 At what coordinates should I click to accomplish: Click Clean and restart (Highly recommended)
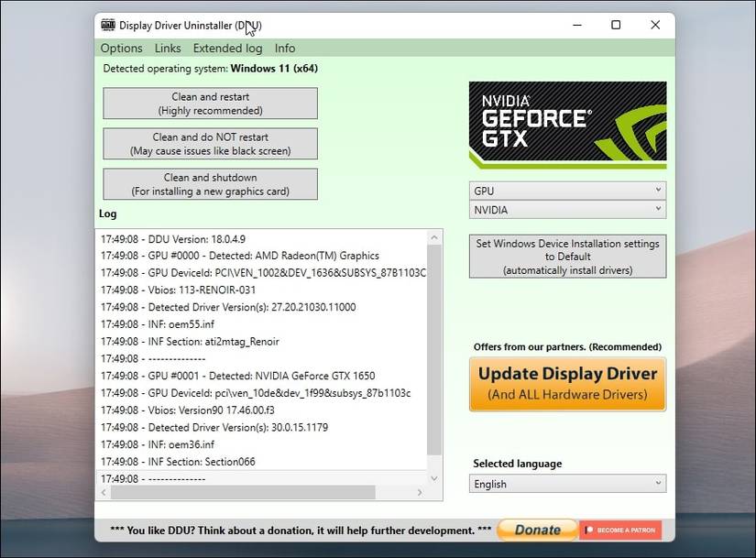210,103
